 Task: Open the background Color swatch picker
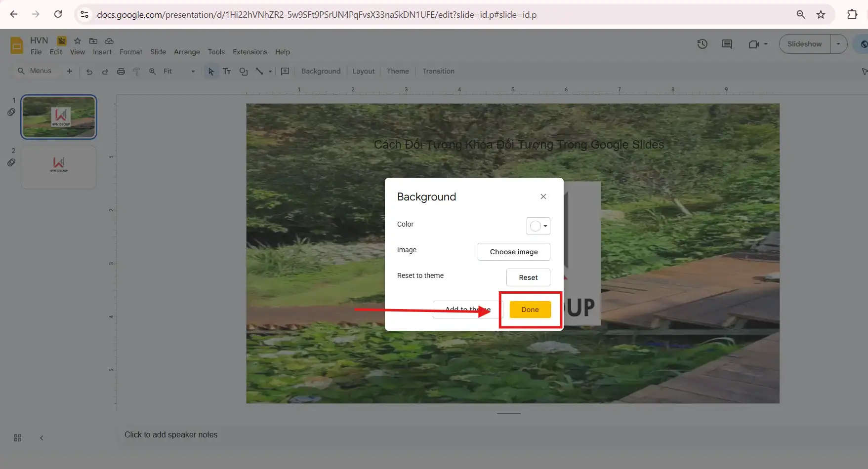[x=538, y=226]
